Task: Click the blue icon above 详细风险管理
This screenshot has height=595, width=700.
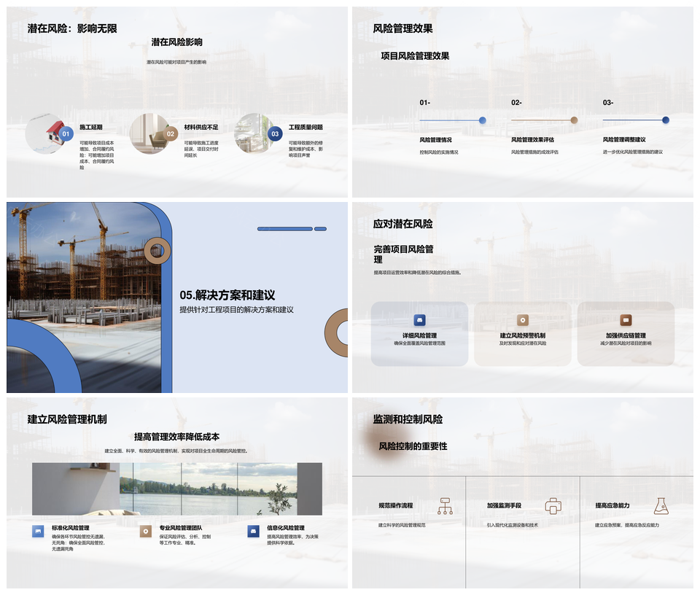Action: tap(419, 320)
